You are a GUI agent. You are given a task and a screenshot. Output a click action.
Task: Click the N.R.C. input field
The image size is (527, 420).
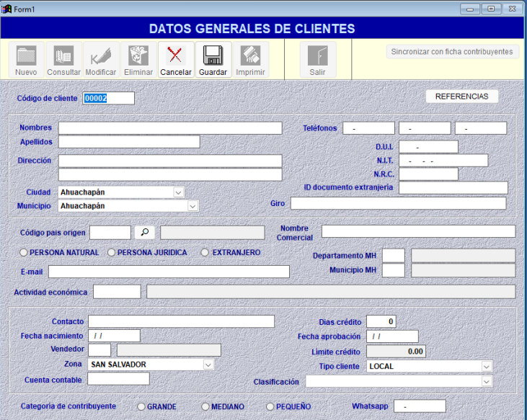(428, 174)
